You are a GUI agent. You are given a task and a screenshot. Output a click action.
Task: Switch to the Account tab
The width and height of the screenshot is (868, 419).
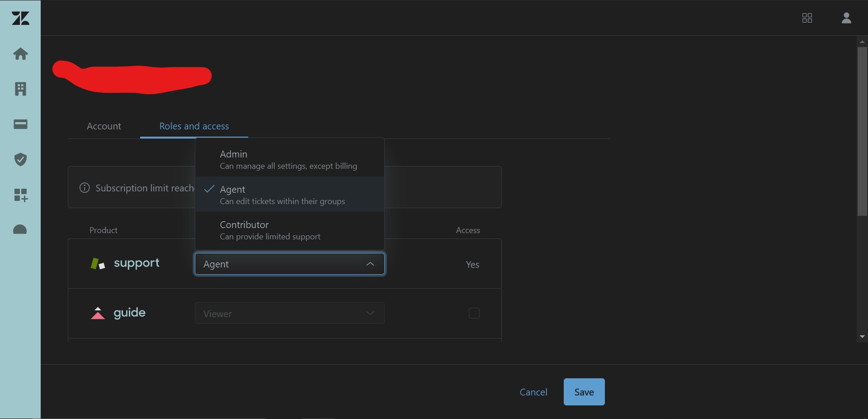click(104, 126)
